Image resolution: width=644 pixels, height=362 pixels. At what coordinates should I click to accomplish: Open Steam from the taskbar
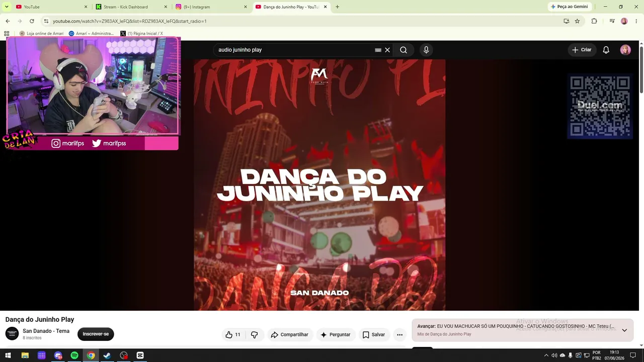pyautogui.click(x=107, y=355)
